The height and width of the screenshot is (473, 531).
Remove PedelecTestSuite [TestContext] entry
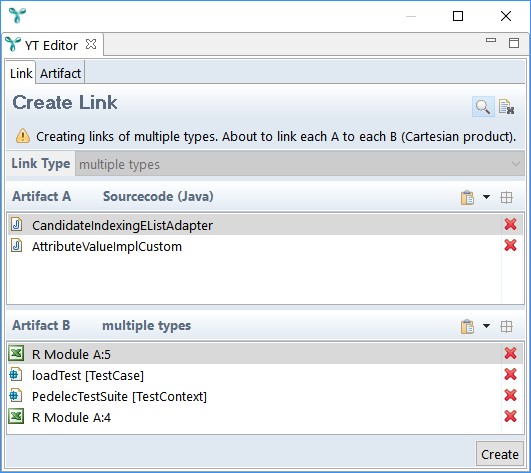point(510,395)
